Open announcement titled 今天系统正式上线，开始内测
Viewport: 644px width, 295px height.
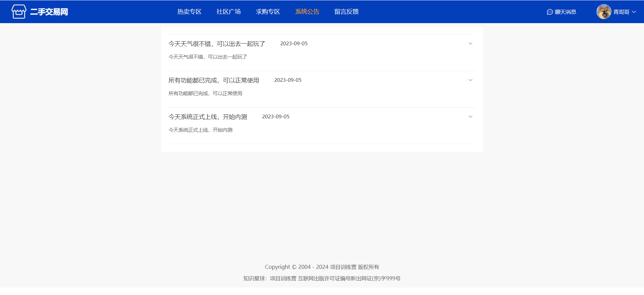pos(208,117)
